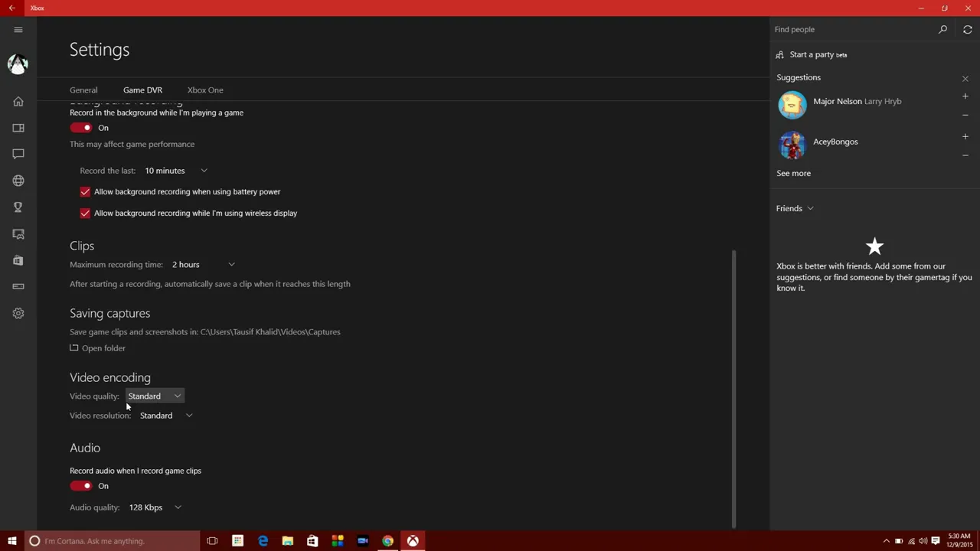980x551 pixels.
Task: Remove Major Nelson suggestion
Action: 965,115
